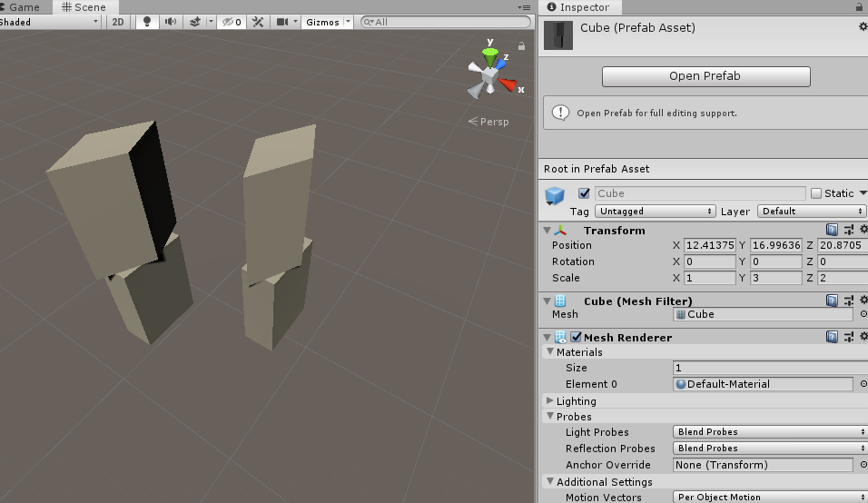The image size is (868, 503).
Task: Toggle the Inspector lock icon
Action: [x=859, y=7]
